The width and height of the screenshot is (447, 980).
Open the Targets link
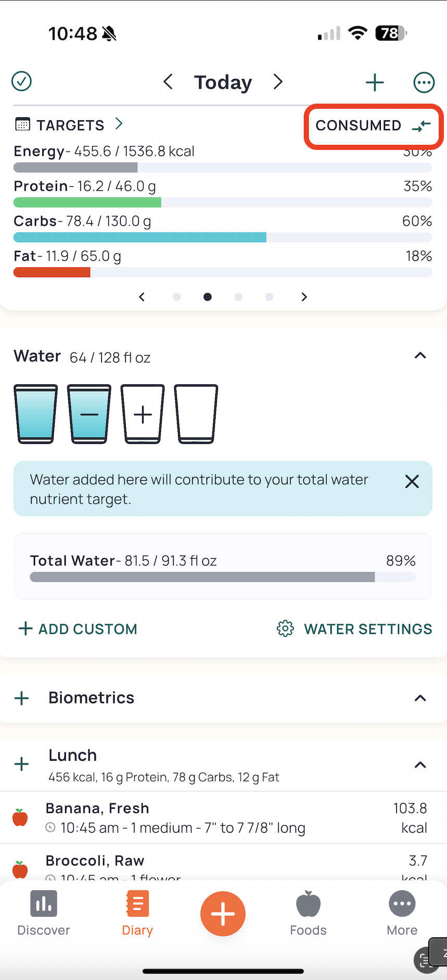tap(69, 125)
